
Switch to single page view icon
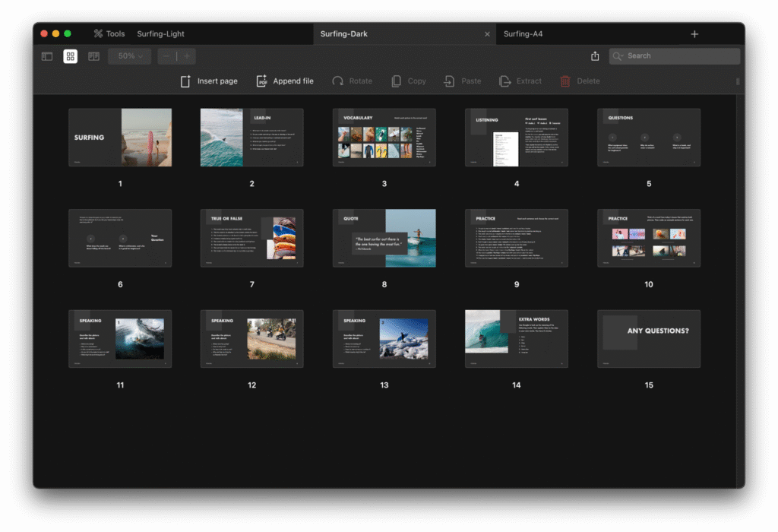pyautogui.click(x=47, y=56)
